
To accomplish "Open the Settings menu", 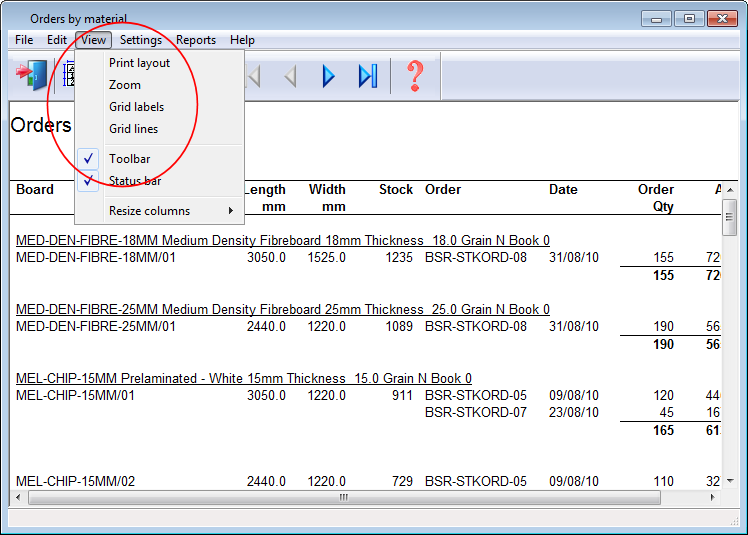I will click(141, 40).
